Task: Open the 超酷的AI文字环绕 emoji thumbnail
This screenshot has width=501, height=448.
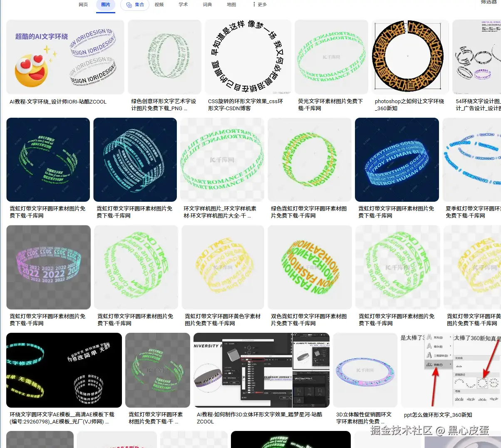Action: (65, 57)
